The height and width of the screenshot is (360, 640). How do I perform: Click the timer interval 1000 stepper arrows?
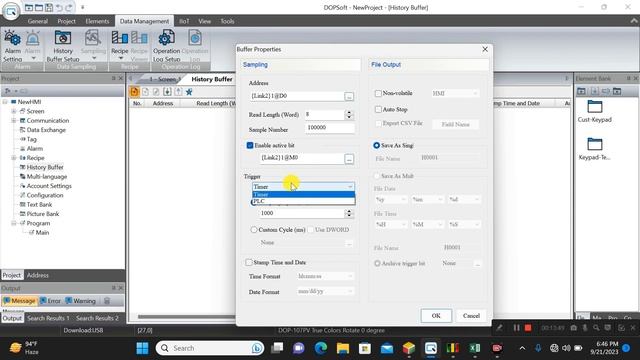349,213
